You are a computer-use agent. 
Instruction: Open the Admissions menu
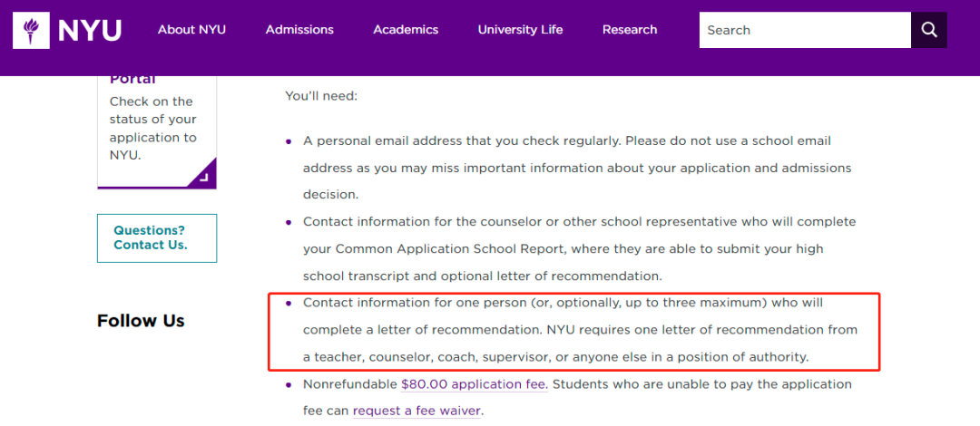(299, 29)
